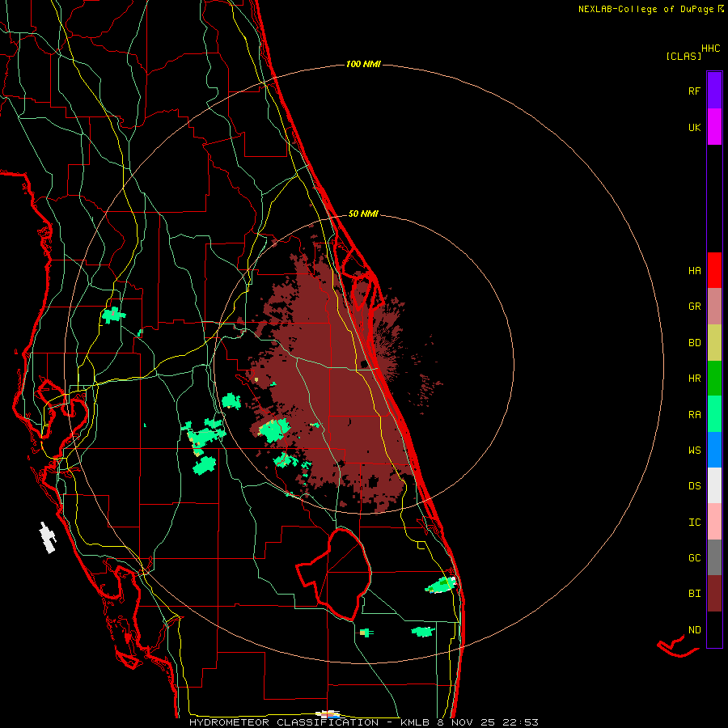
Task: Select the BD yellow legend swatch
Action: 714,342
